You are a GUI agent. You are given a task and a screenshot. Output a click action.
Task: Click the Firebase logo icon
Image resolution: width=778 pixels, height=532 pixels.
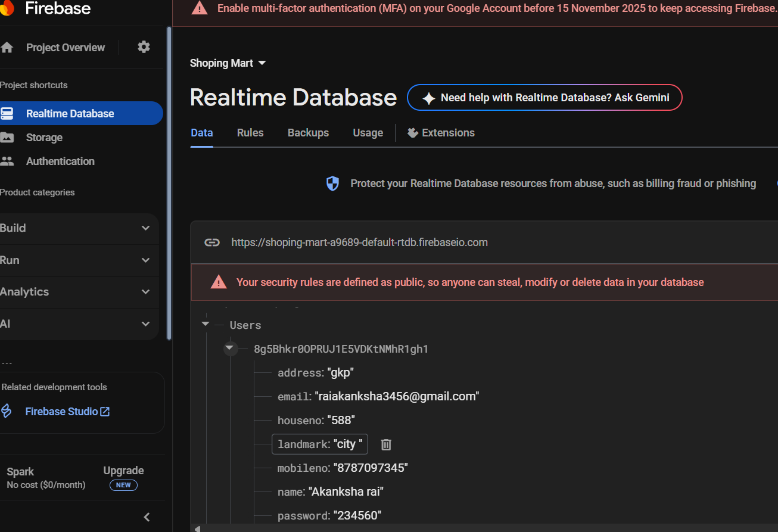(x=7, y=8)
